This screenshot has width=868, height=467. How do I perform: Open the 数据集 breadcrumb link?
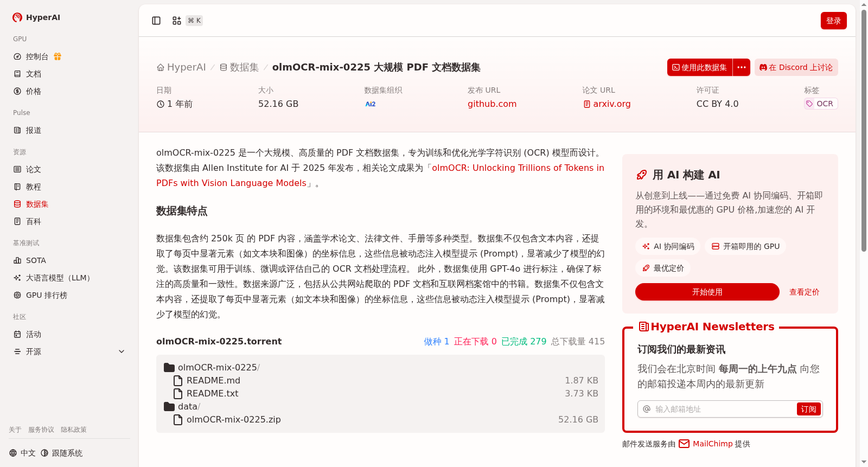[239, 67]
